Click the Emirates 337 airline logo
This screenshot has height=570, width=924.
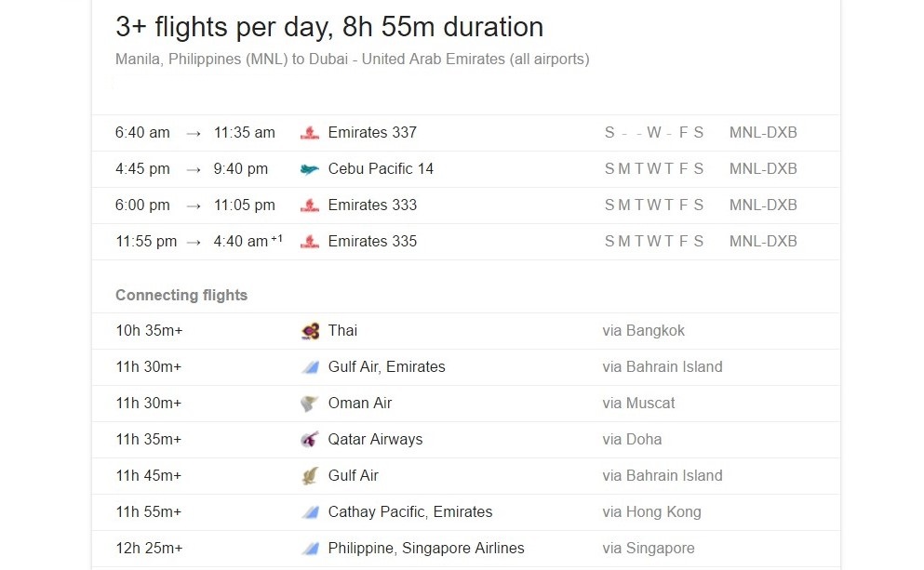[310, 133]
